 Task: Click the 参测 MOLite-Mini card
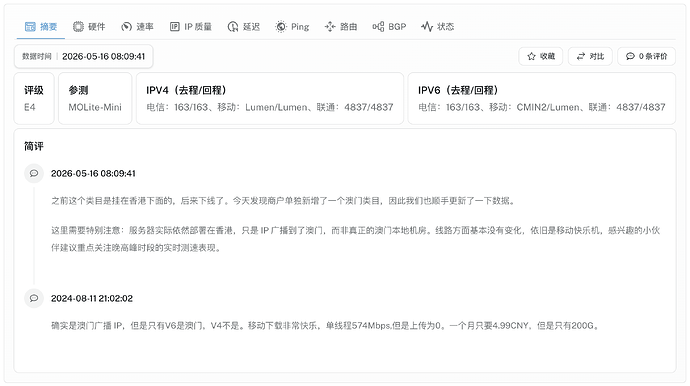pyautogui.click(x=95, y=99)
